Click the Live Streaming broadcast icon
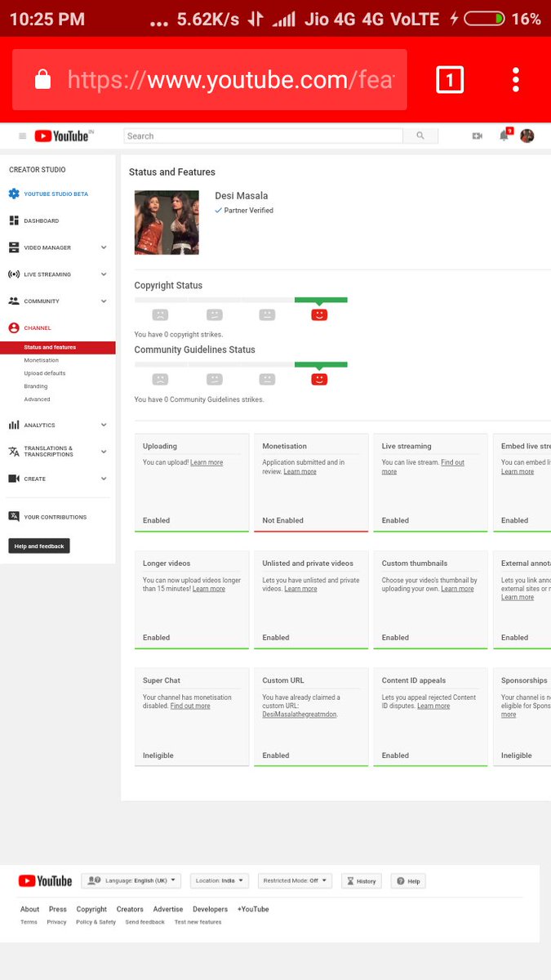551x980 pixels. (x=14, y=274)
